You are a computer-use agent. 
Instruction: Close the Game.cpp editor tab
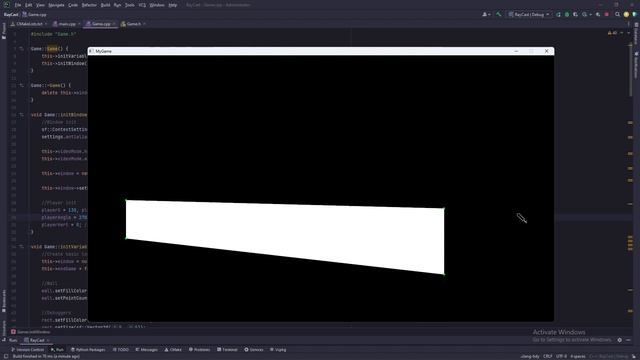tap(114, 24)
